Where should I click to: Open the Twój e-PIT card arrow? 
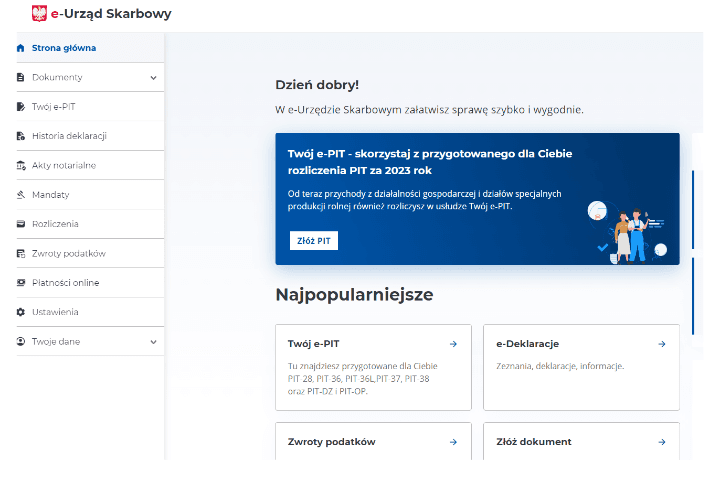tap(453, 344)
